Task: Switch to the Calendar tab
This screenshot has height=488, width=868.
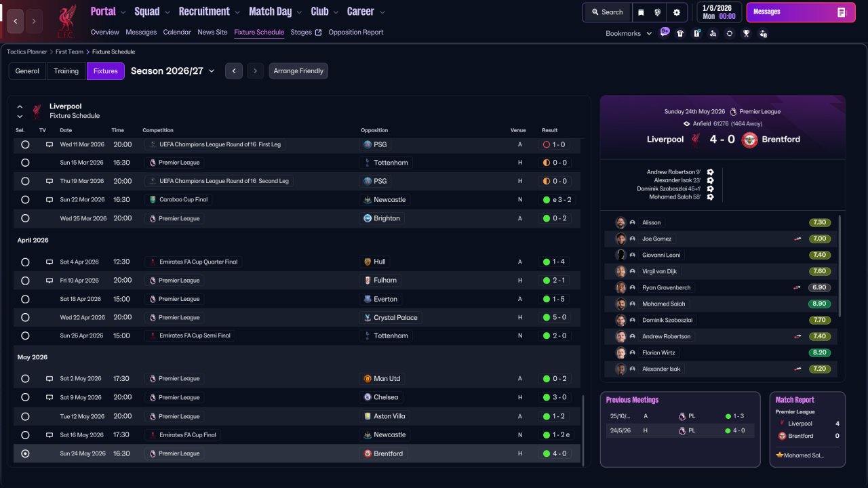Action: [177, 32]
